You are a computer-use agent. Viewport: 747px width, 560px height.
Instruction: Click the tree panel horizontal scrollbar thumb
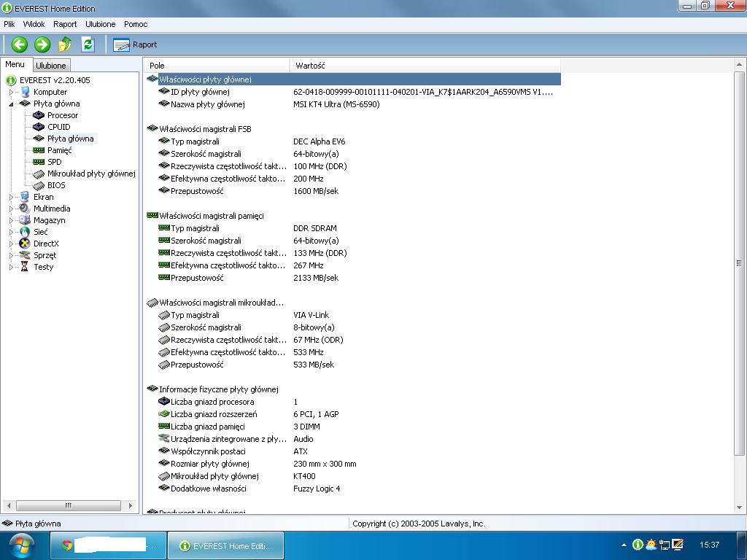point(68,505)
